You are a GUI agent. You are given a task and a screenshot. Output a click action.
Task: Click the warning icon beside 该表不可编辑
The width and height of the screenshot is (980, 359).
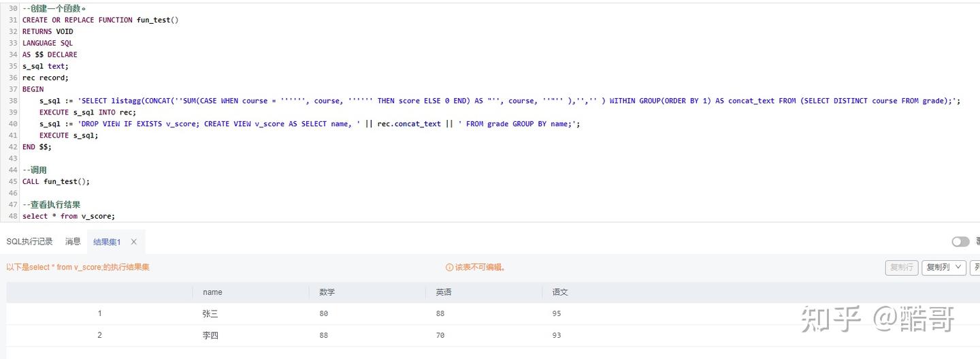[449, 268]
